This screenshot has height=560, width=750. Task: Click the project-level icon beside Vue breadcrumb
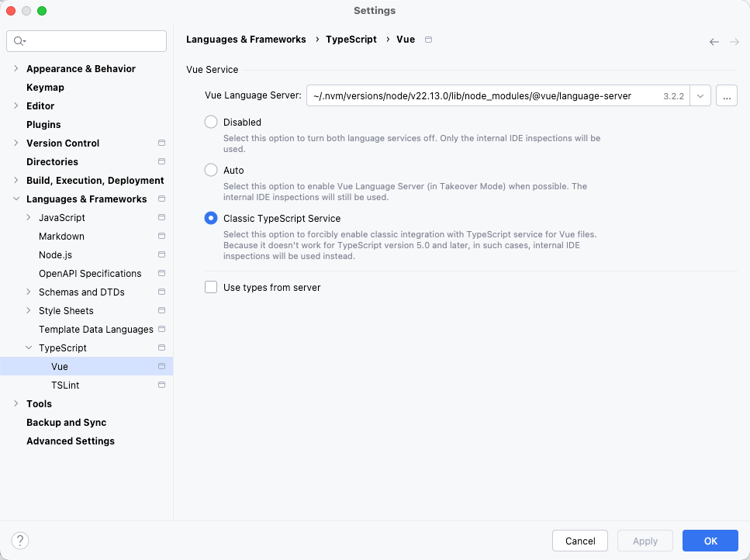(x=429, y=40)
